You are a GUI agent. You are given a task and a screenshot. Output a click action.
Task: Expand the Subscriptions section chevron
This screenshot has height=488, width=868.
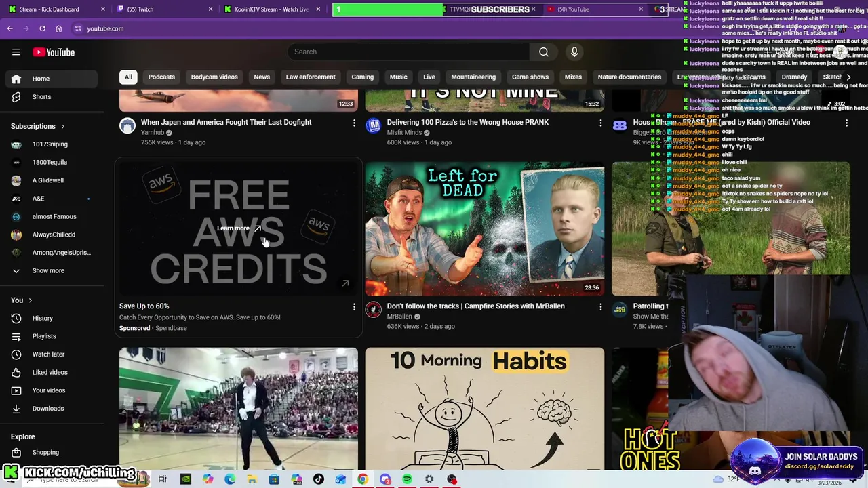click(63, 127)
